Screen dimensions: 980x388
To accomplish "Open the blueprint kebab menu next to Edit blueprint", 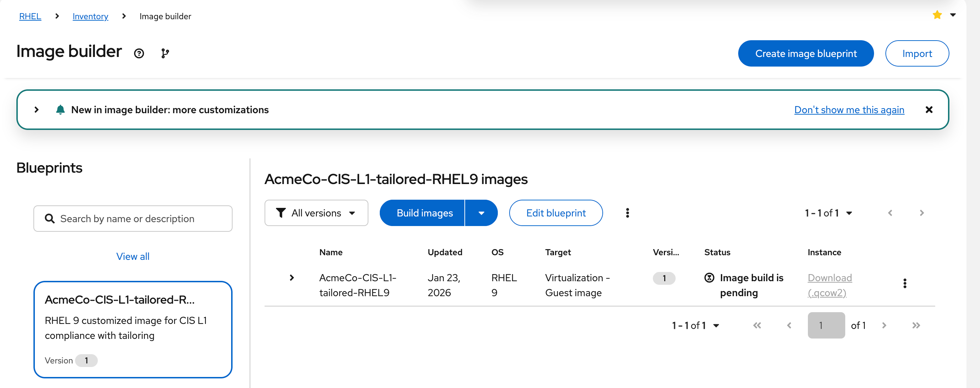I will (627, 213).
